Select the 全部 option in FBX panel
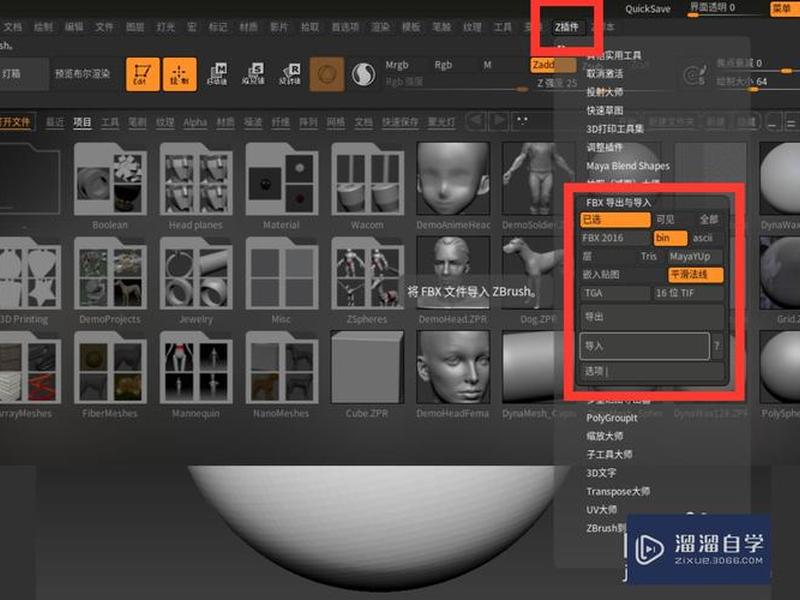Viewport: 800px width, 600px height. [x=709, y=220]
